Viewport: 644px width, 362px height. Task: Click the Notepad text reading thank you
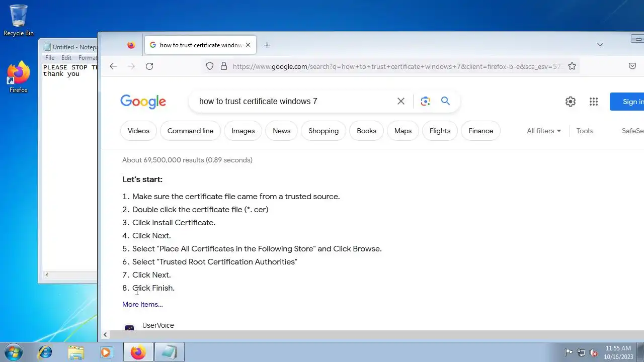(x=61, y=74)
